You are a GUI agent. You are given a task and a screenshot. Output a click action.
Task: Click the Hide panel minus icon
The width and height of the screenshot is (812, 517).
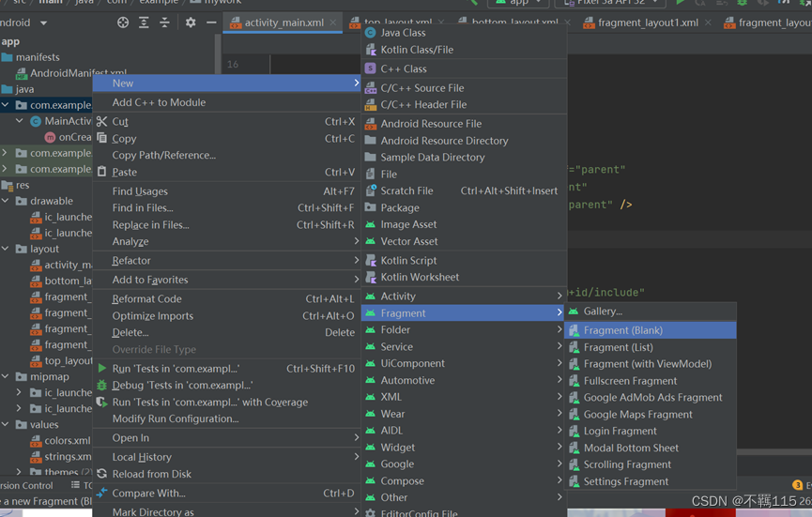211,23
